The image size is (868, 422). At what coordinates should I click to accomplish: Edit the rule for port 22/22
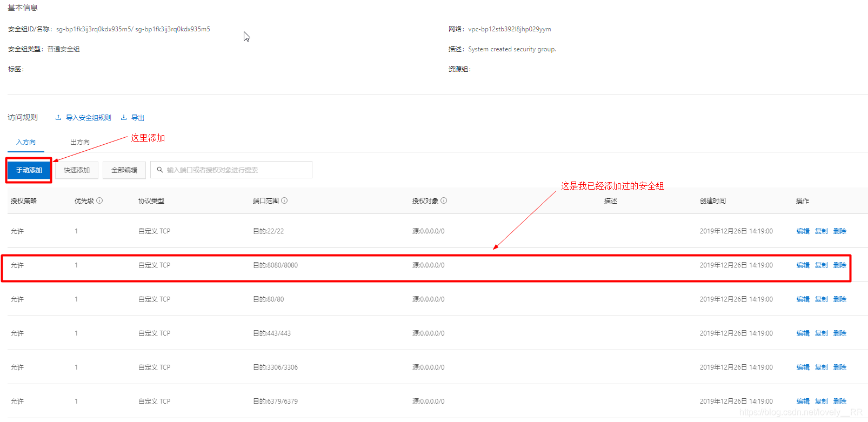(803, 231)
